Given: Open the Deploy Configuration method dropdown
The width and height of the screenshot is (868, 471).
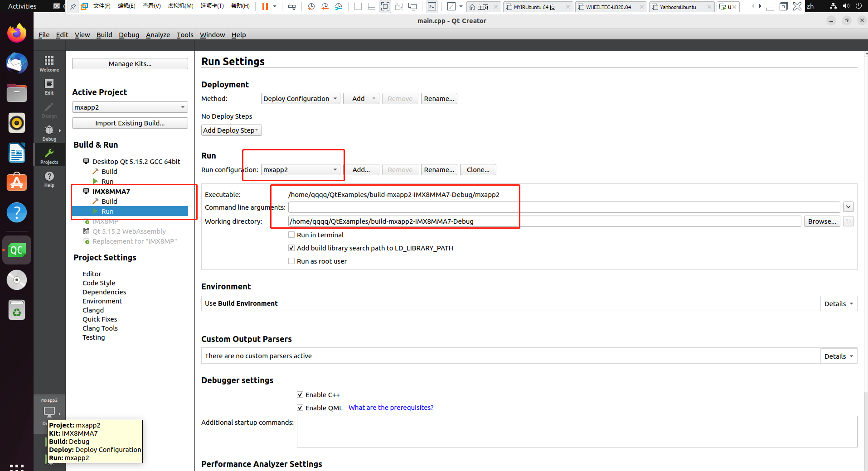Looking at the screenshot, I should 301,99.
